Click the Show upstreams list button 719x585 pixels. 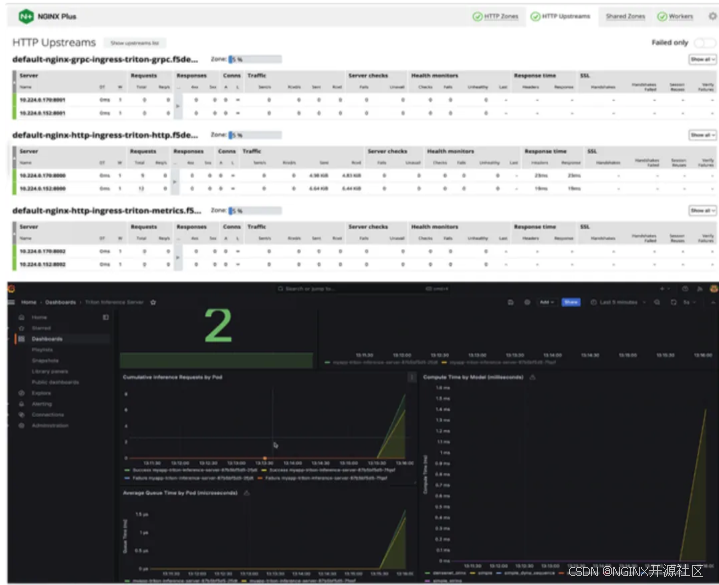(134, 43)
